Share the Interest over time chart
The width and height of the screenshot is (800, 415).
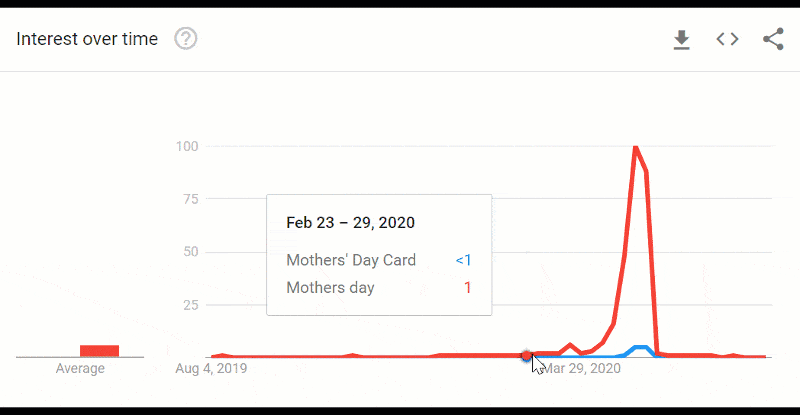(773, 39)
